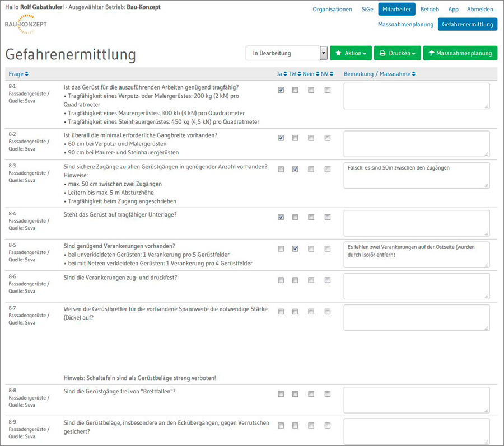504x446 pixels.
Task: Click the Abmelden link
Action: point(480,10)
